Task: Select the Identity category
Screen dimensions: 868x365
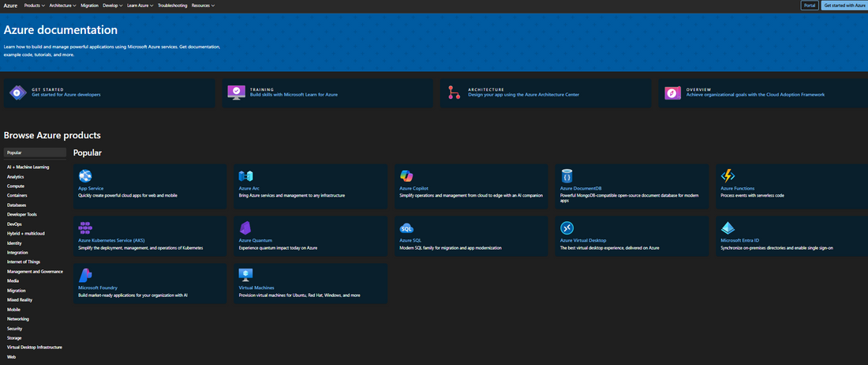Action: pyautogui.click(x=14, y=243)
